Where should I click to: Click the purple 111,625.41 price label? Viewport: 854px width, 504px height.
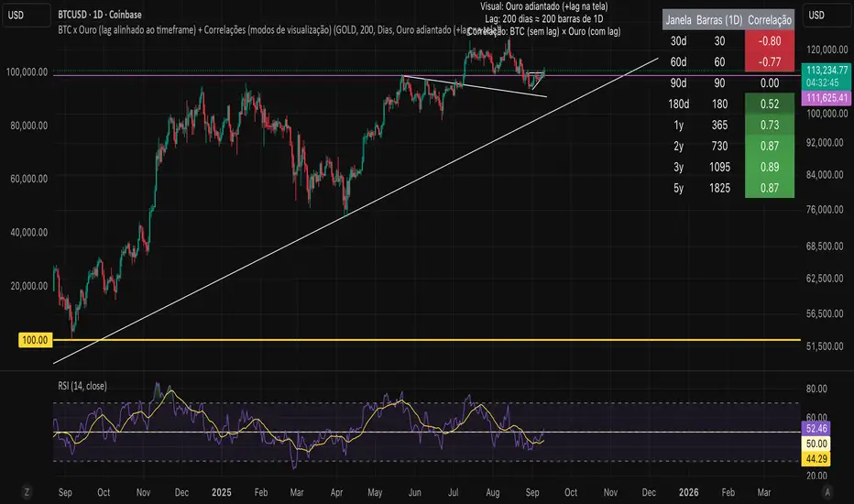coord(827,97)
